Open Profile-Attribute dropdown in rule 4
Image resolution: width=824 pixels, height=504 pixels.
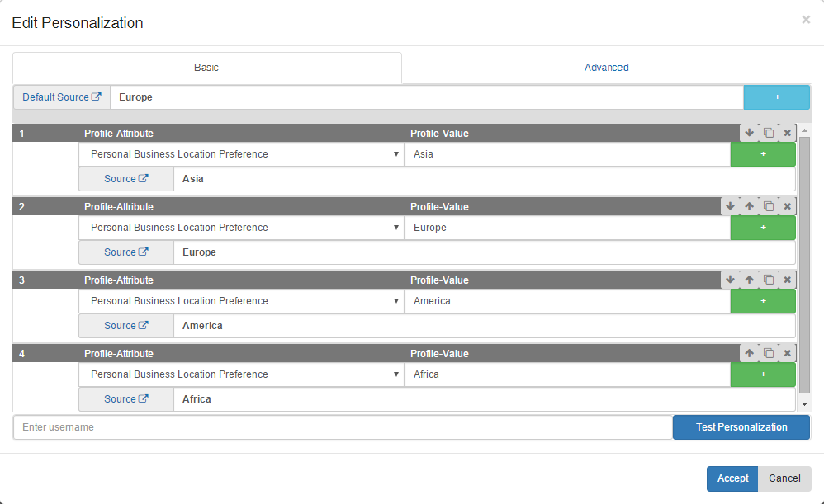click(x=242, y=374)
